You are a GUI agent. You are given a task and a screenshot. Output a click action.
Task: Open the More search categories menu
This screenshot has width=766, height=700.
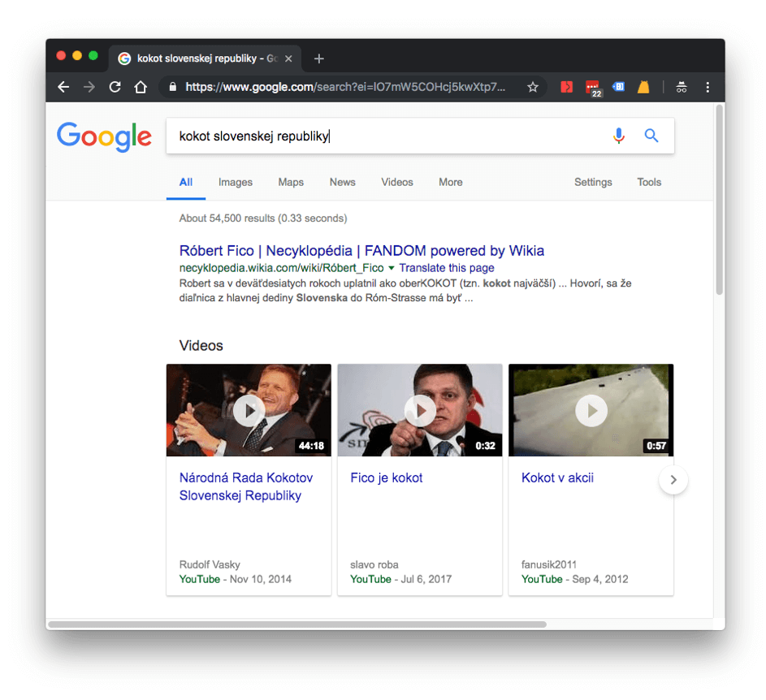[450, 182]
